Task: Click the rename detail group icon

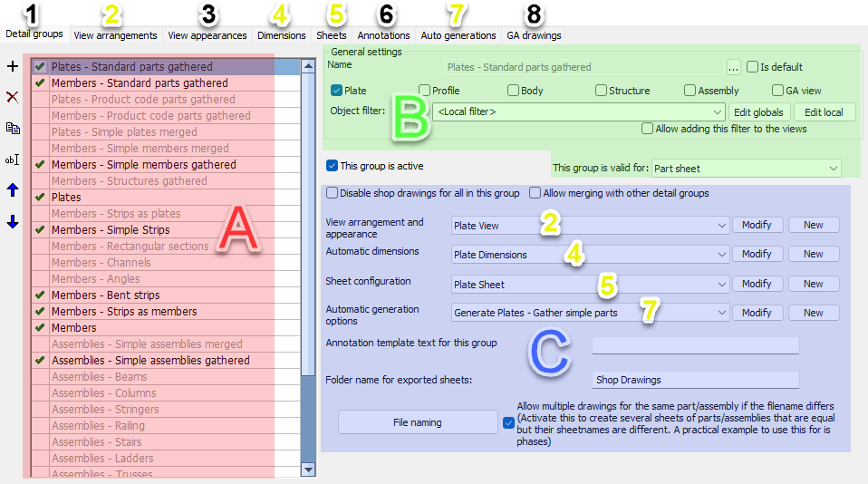Action: pyautogui.click(x=12, y=160)
